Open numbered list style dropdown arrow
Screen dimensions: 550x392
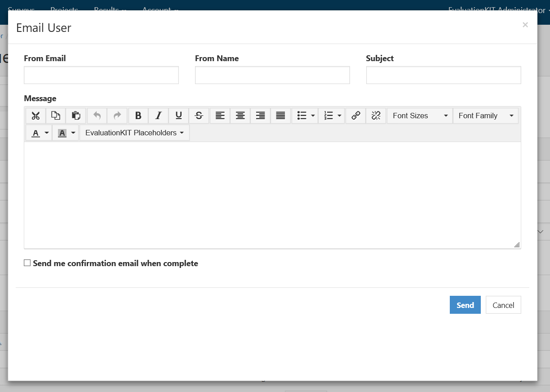(x=340, y=116)
